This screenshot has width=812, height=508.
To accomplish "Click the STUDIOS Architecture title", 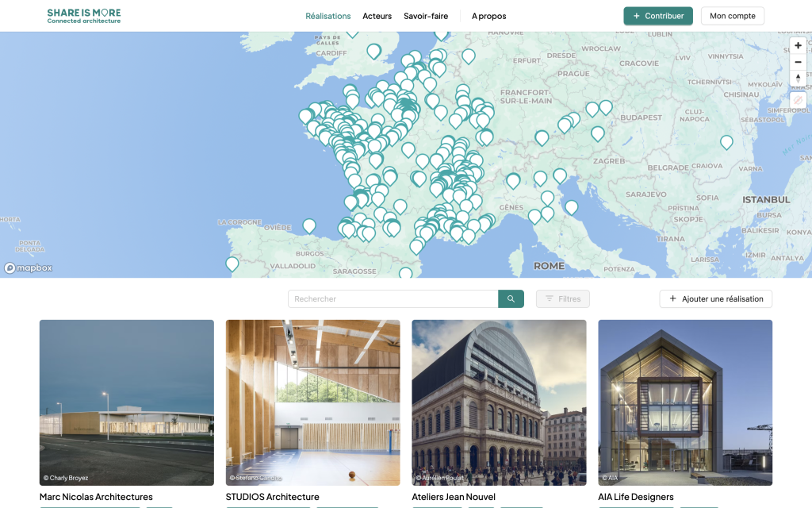I will pos(273,497).
